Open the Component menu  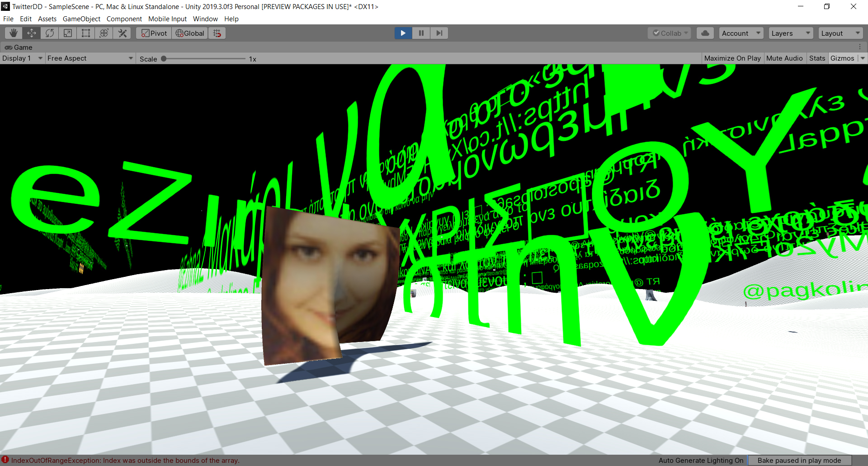[124, 19]
